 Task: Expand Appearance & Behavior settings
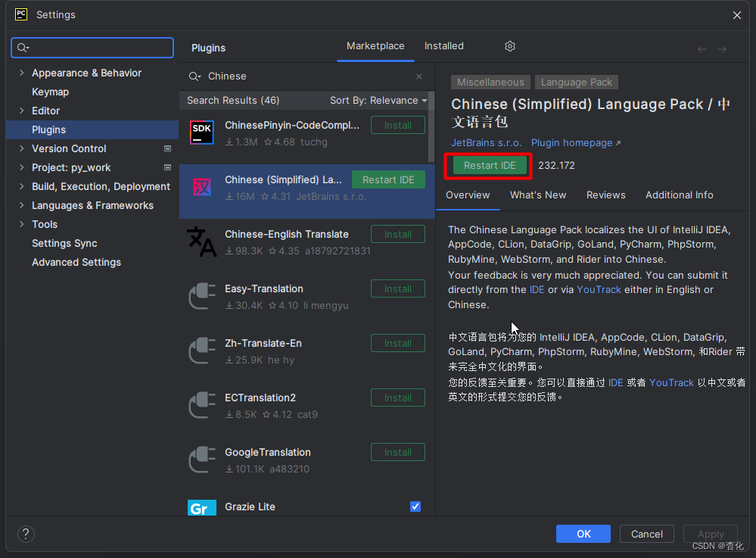point(22,73)
